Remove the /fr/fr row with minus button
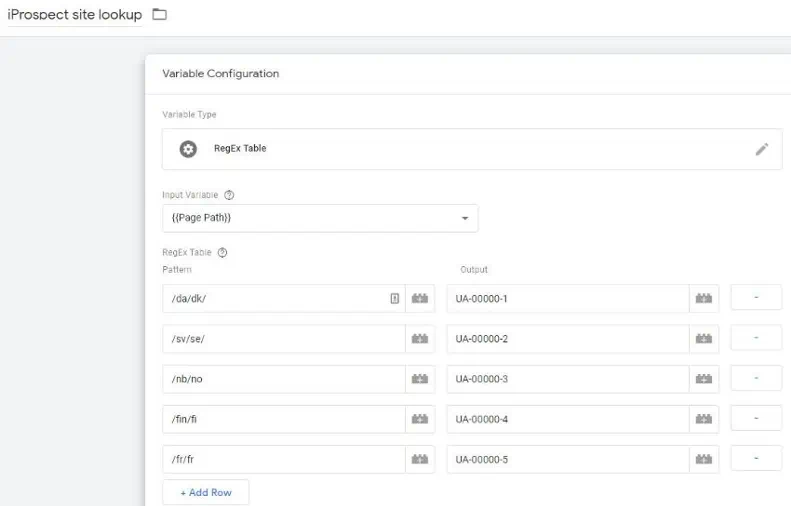Image resolution: width=791 pixels, height=506 pixels. 756,459
